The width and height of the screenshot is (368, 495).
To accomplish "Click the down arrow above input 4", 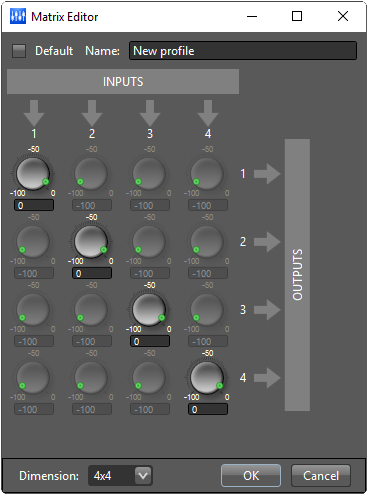I will coord(208,113).
